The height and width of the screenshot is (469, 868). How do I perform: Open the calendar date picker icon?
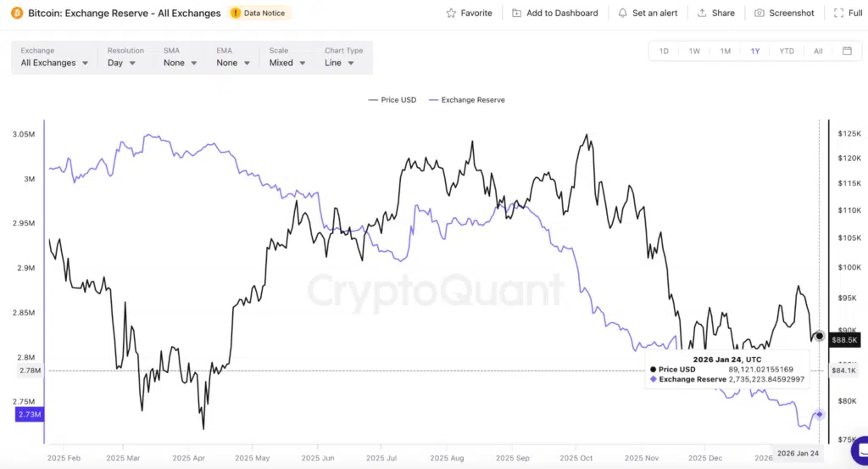[x=847, y=51]
